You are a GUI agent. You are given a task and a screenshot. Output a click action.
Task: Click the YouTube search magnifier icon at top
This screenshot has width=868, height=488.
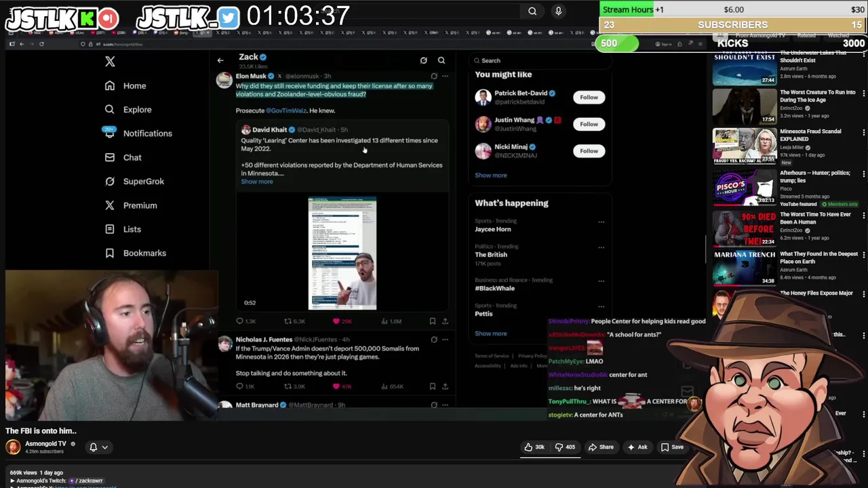click(532, 11)
